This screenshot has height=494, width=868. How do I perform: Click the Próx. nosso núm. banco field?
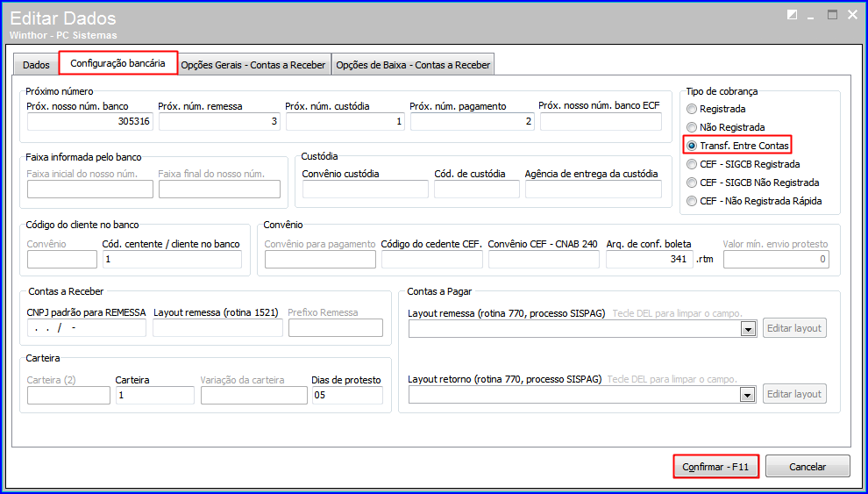(x=90, y=121)
